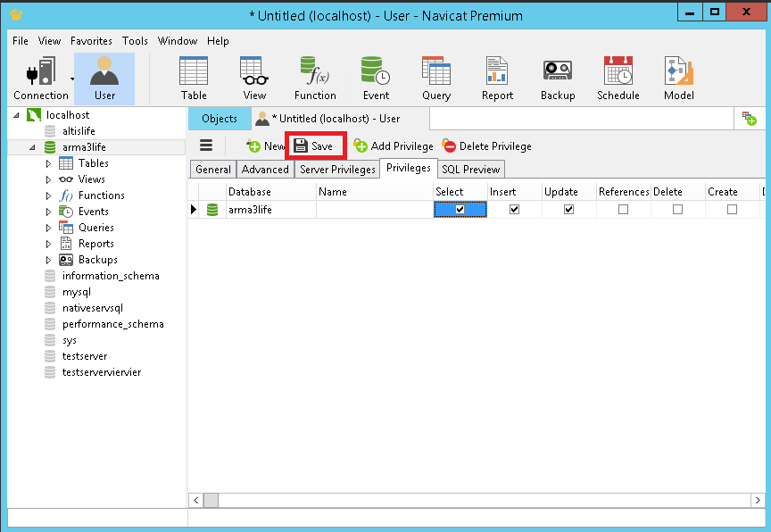This screenshot has height=532, width=771.
Task: Select the Query toolbar icon
Action: [x=436, y=79]
